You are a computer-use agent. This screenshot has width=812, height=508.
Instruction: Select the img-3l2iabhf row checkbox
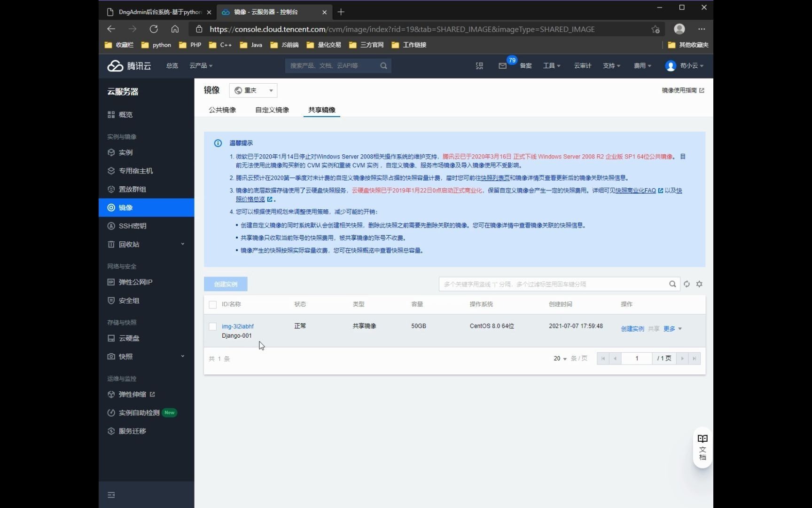click(x=212, y=326)
